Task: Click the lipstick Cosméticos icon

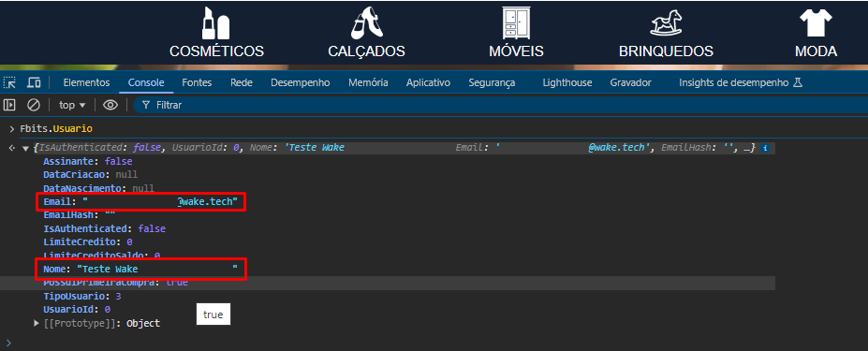Action: click(x=216, y=23)
